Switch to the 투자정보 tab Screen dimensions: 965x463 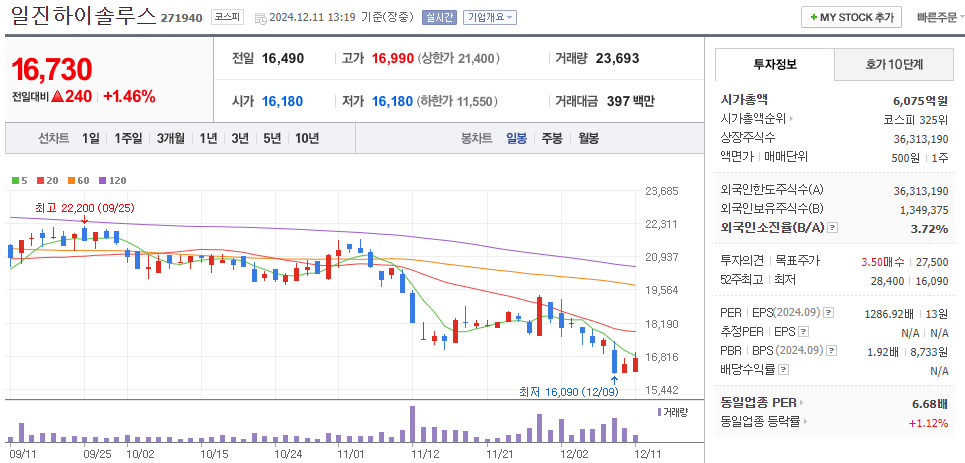(x=775, y=64)
